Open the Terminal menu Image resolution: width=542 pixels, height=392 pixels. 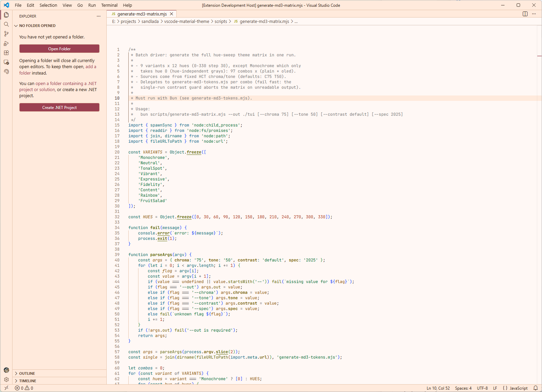tap(109, 5)
